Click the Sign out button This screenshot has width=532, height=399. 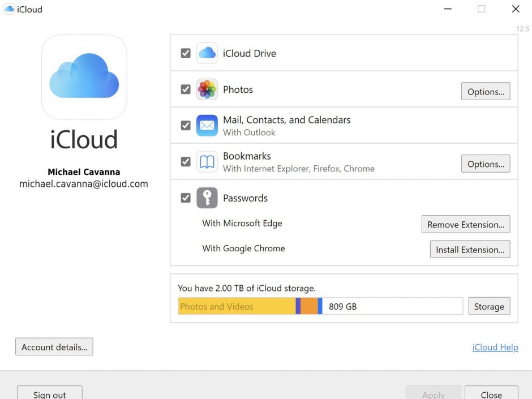[50, 393]
